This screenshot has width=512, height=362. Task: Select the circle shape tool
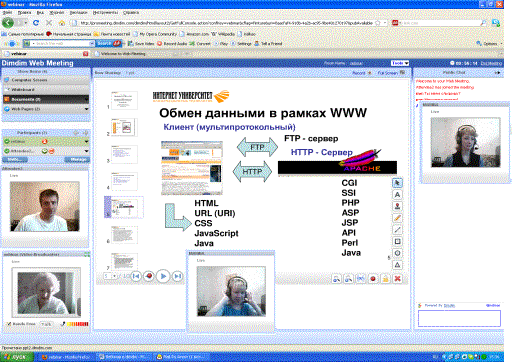(397, 253)
